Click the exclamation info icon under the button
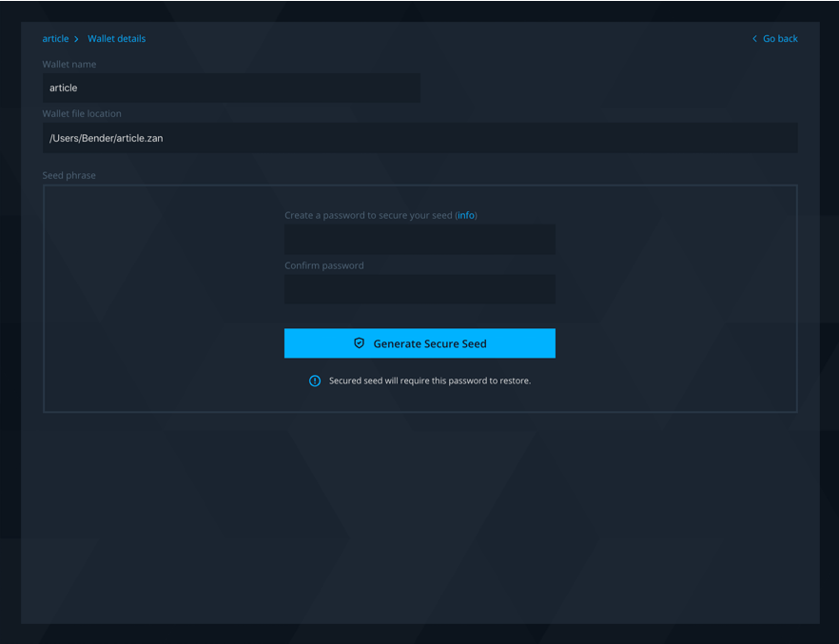This screenshot has height=644, width=839. [315, 381]
